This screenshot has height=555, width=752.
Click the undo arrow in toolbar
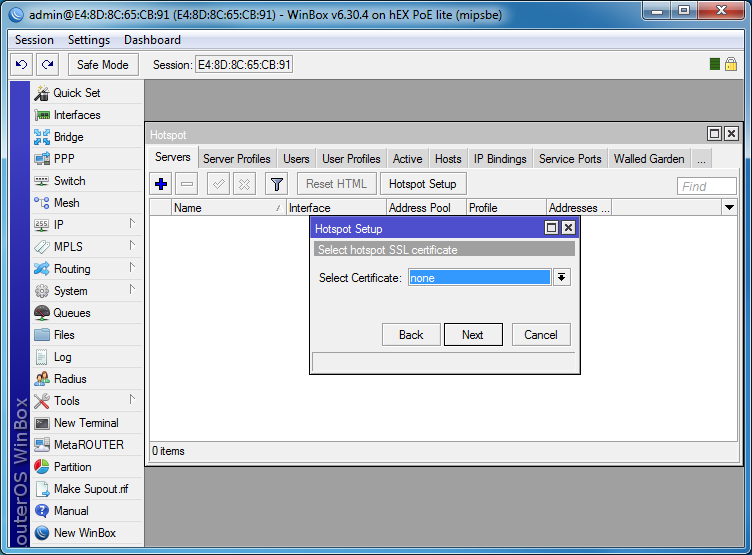point(22,64)
